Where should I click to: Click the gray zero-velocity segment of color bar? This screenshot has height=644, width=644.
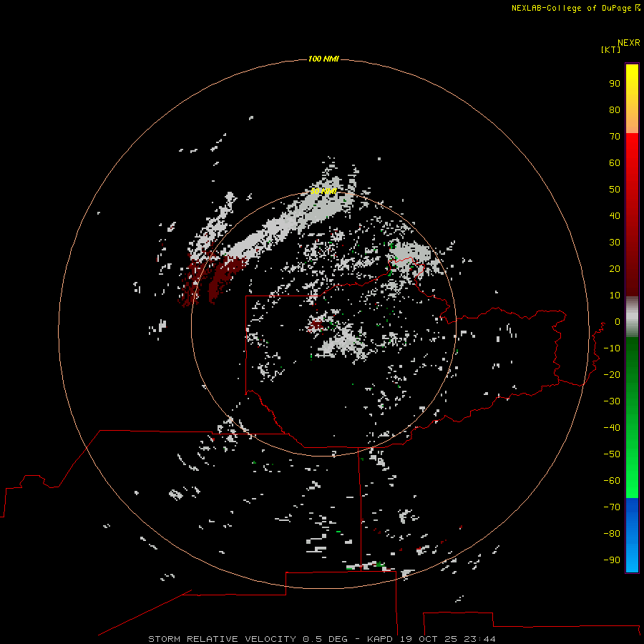[x=632, y=317]
